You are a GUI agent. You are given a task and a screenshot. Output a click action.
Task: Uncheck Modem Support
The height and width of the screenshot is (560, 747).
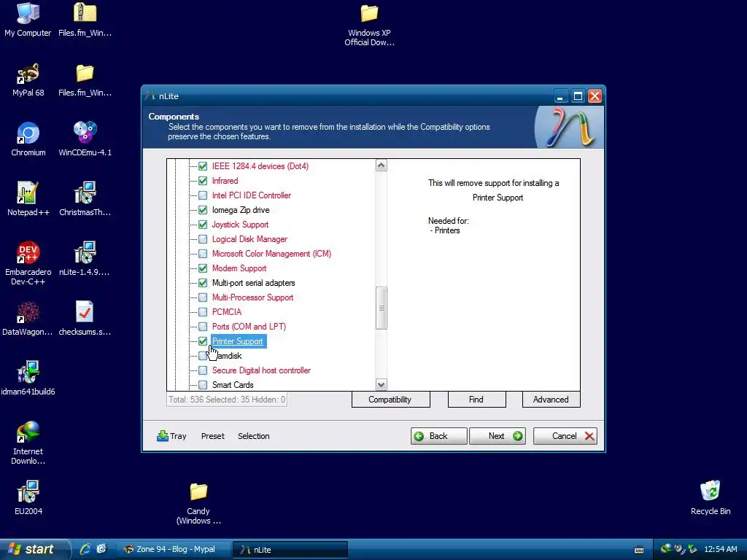tap(203, 268)
